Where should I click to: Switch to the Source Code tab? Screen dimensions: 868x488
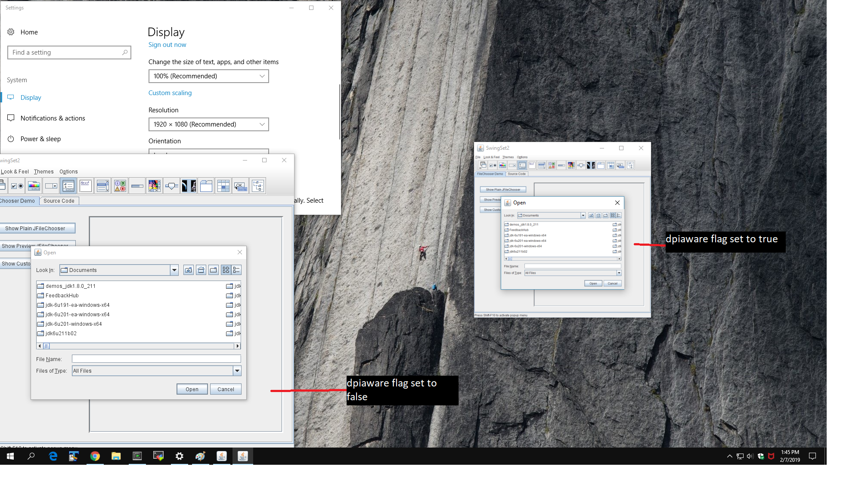[x=59, y=201]
